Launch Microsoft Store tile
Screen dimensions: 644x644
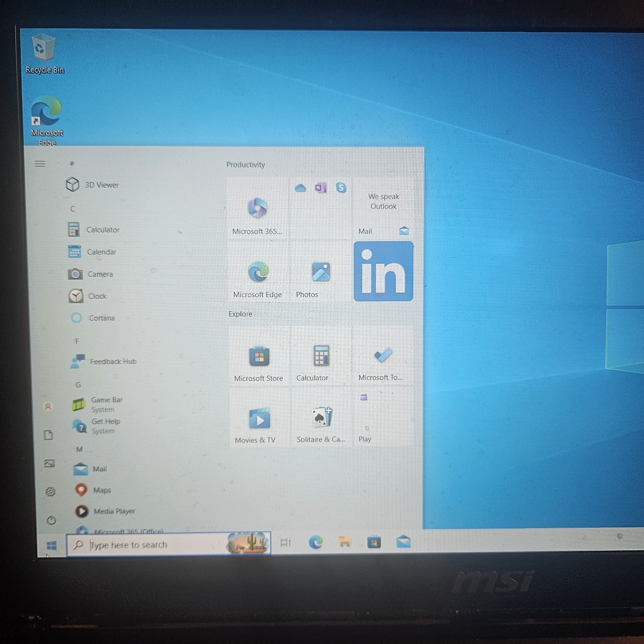259,356
